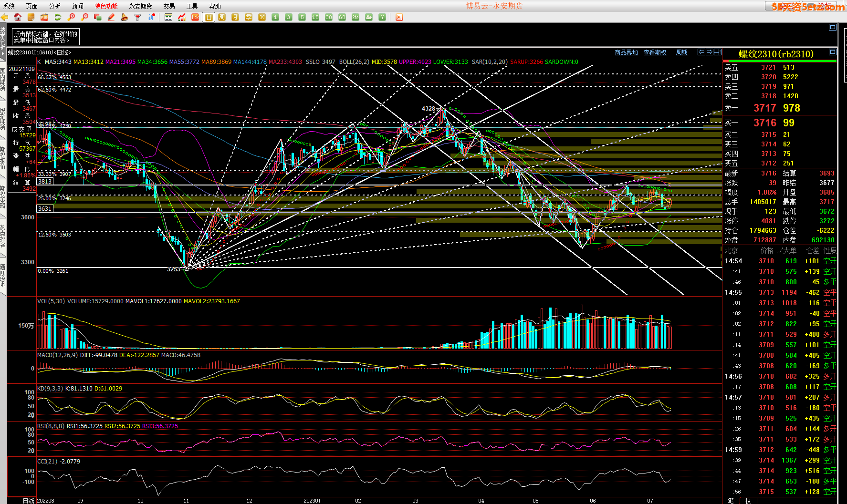Select the 2hr period icon
This screenshot has height=504, width=847.
tap(356, 17)
